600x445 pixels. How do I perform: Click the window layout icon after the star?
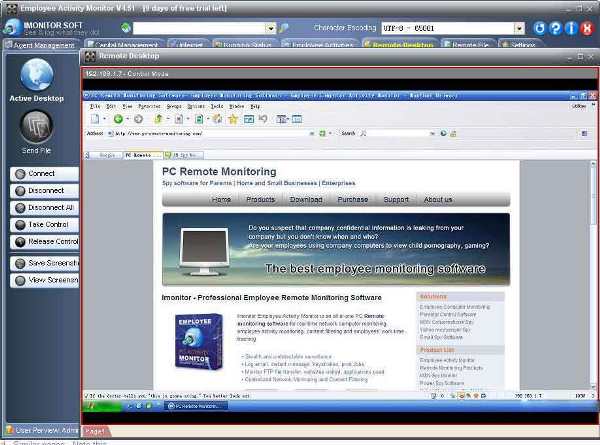coord(249,119)
